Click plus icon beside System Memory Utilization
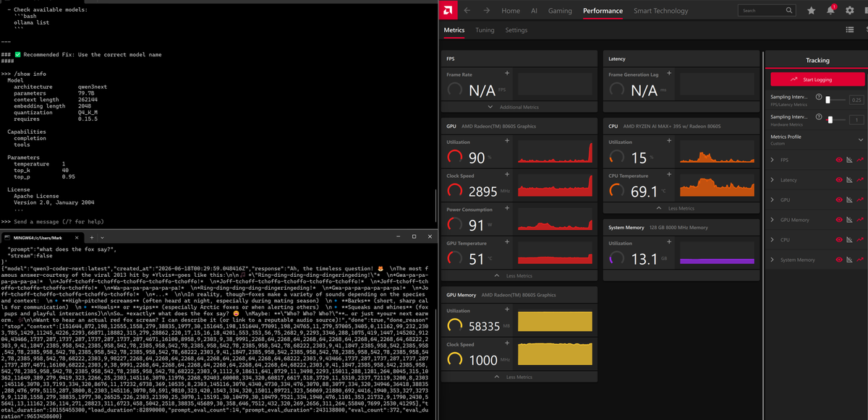 point(668,243)
